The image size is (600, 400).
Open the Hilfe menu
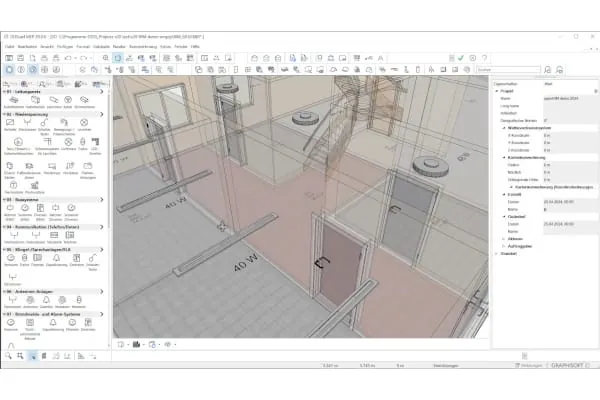[x=195, y=47]
